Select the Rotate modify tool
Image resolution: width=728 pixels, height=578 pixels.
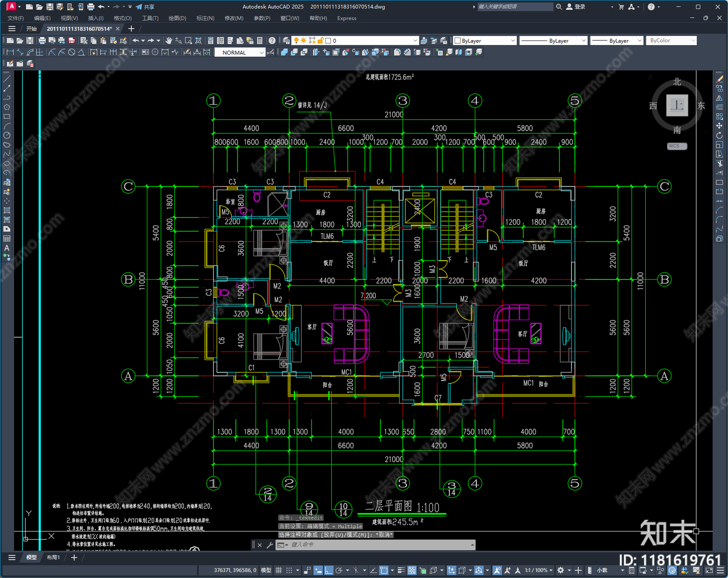(719, 135)
